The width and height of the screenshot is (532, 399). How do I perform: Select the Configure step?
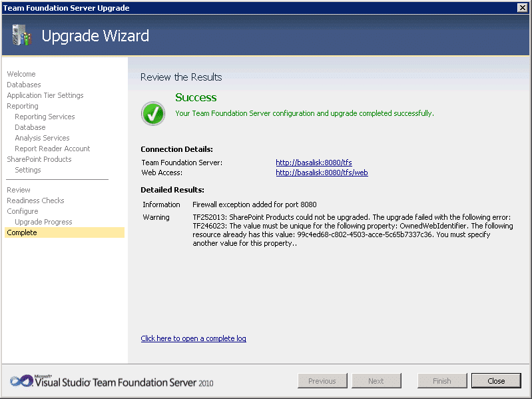23,211
